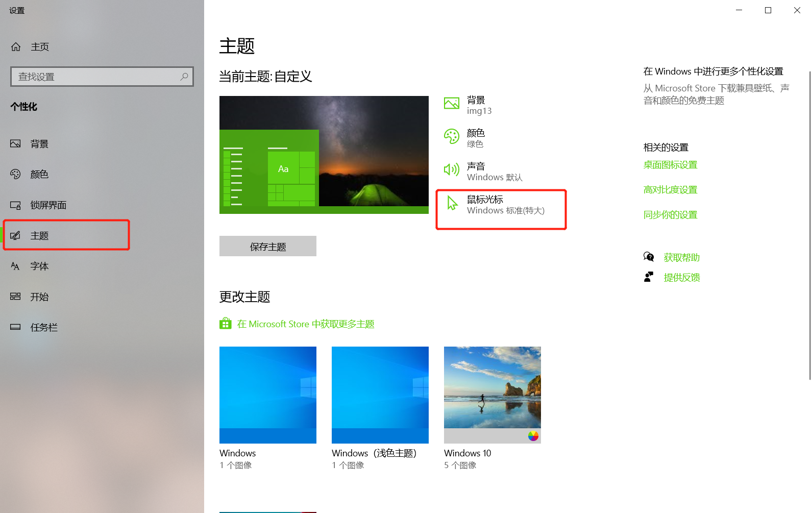
Task: Click the Home (主页) house icon
Action: point(16,47)
